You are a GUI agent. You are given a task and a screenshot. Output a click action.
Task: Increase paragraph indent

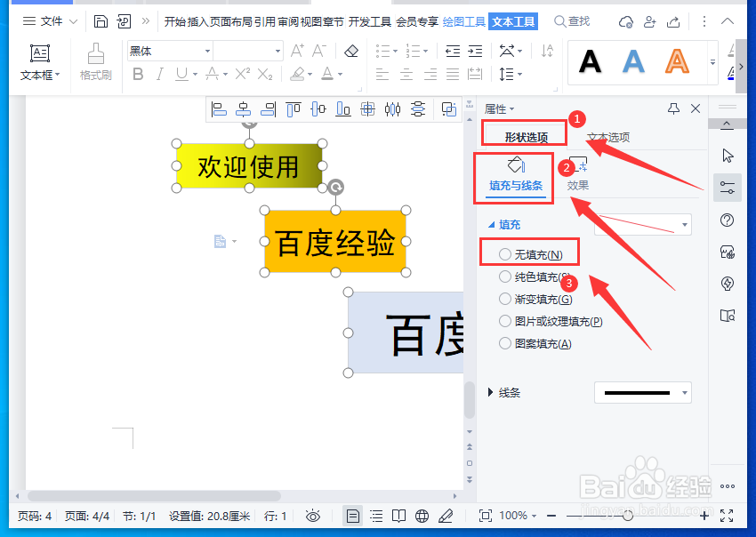(475, 51)
